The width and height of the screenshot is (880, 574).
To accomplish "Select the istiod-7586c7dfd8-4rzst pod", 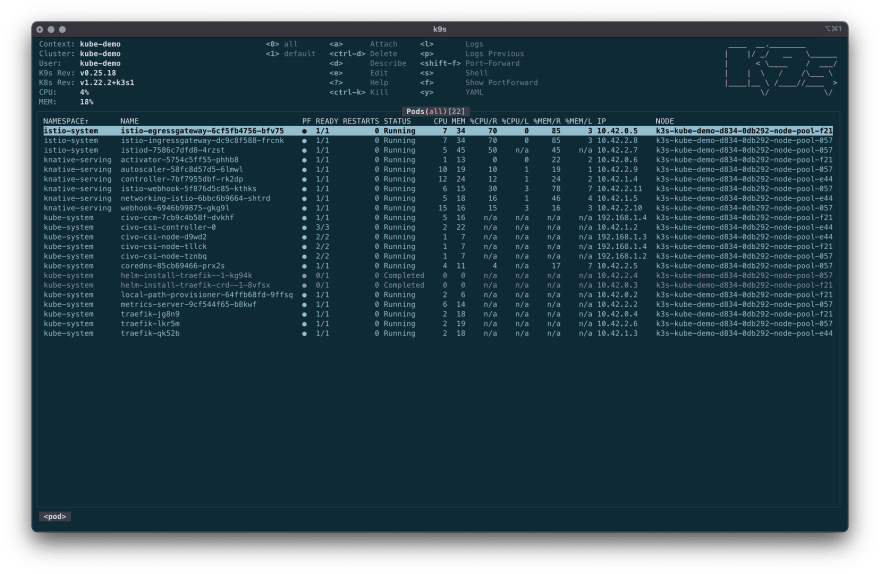I will (x=438, y=150).
